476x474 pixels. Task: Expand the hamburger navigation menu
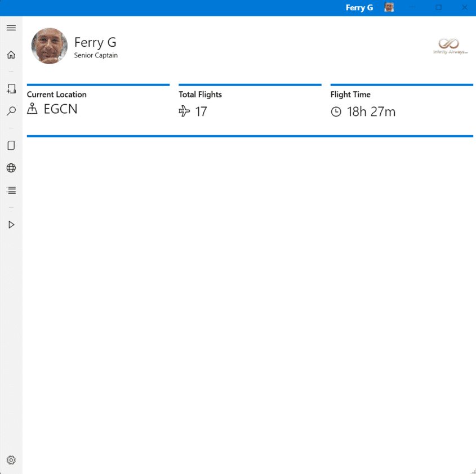pos(11,28)
